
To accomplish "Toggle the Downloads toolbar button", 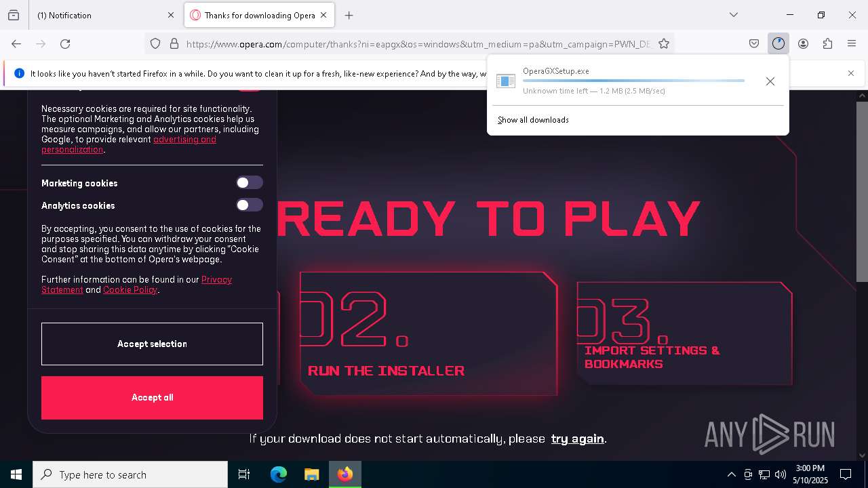I will [778, 43].
